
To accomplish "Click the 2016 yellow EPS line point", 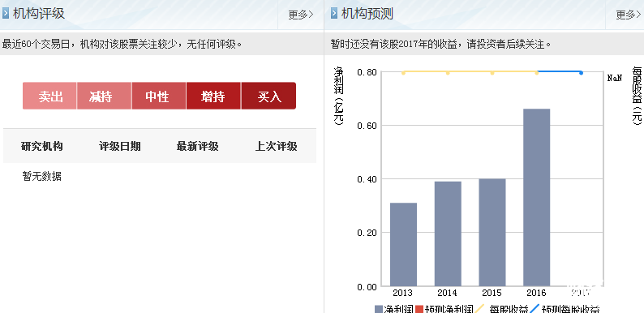I will (536, 73).
